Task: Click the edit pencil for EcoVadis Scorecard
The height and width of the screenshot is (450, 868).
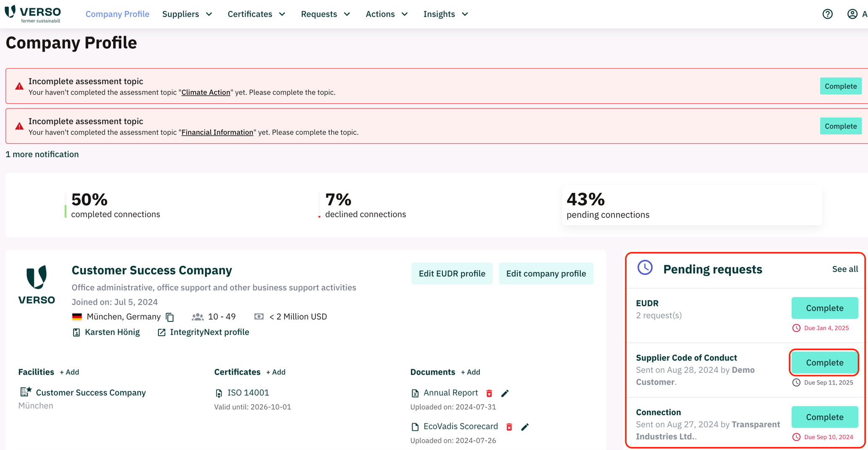Action: coord(525,426)
